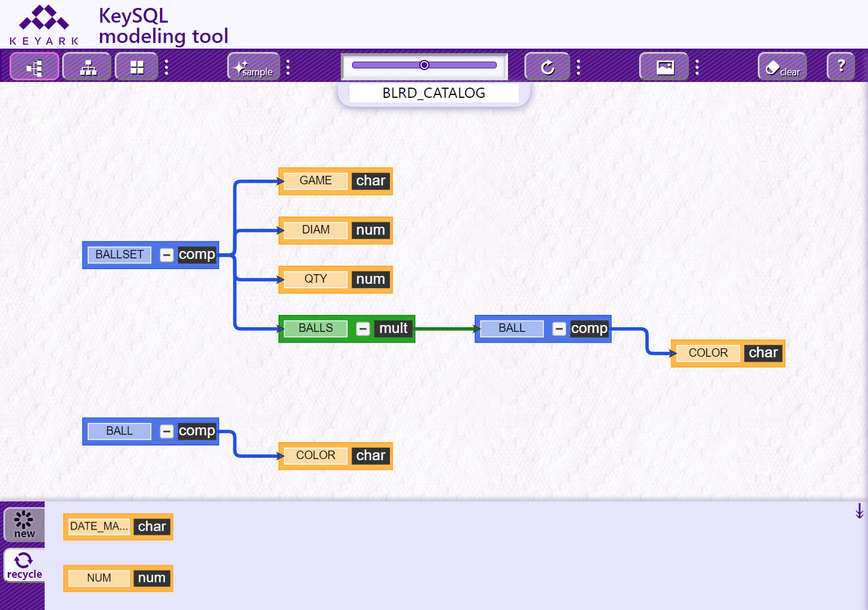The width and height of the screenshot is (868, 610).
Task: Adjust the zoom slider handle
Action: (x=424, y=65)
